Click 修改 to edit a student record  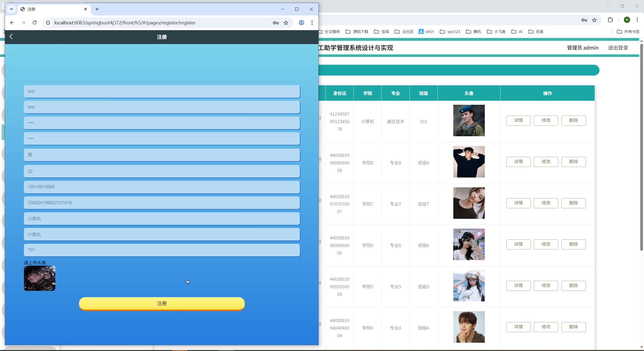(546, 120)
